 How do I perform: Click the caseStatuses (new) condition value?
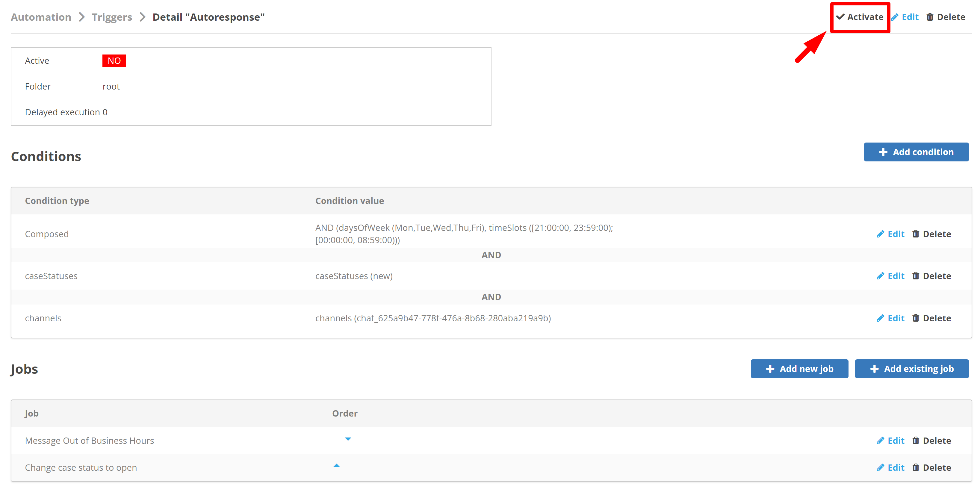point(354,276)
